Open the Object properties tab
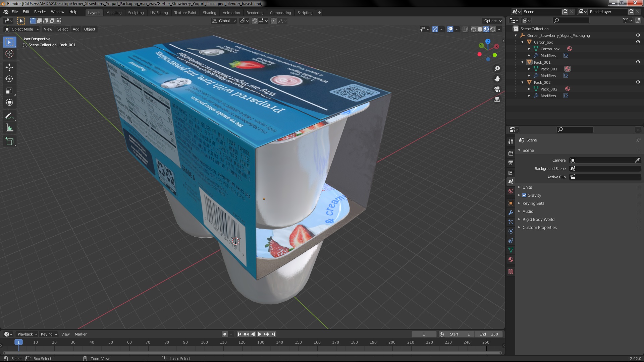This screenshot has width=644, height=362. tap(511, 203)
